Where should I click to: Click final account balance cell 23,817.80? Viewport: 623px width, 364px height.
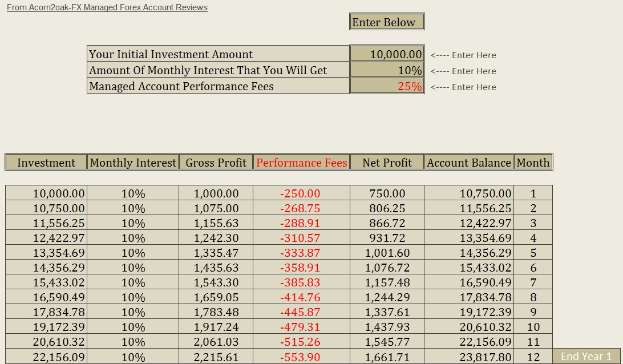coord(469,357)
